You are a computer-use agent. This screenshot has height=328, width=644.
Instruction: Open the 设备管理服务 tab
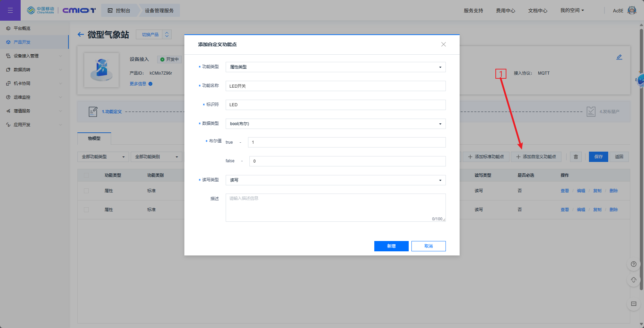pyautogui.click(x=159, y=10)
